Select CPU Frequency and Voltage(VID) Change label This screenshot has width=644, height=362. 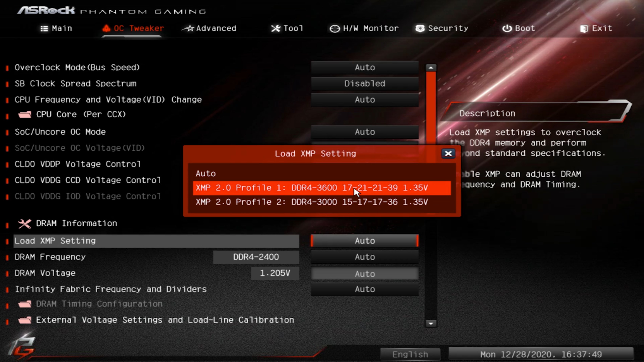[x=108, y=100]
